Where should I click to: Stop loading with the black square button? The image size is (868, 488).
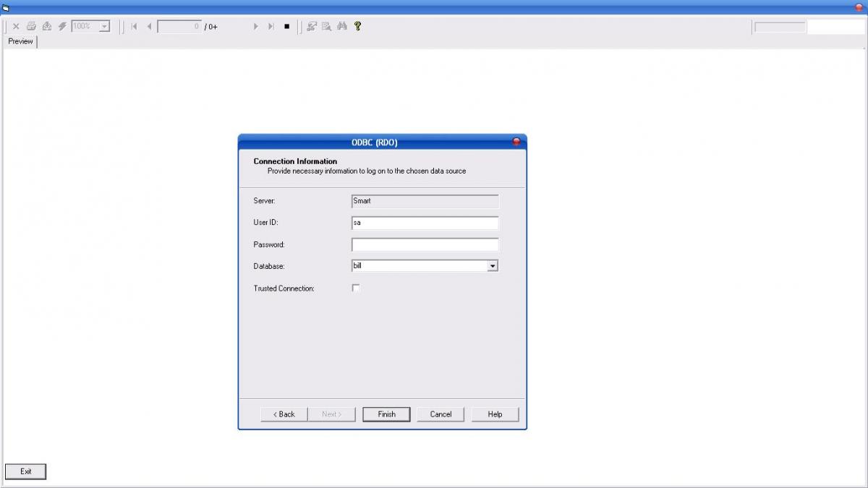coord(286,26)
